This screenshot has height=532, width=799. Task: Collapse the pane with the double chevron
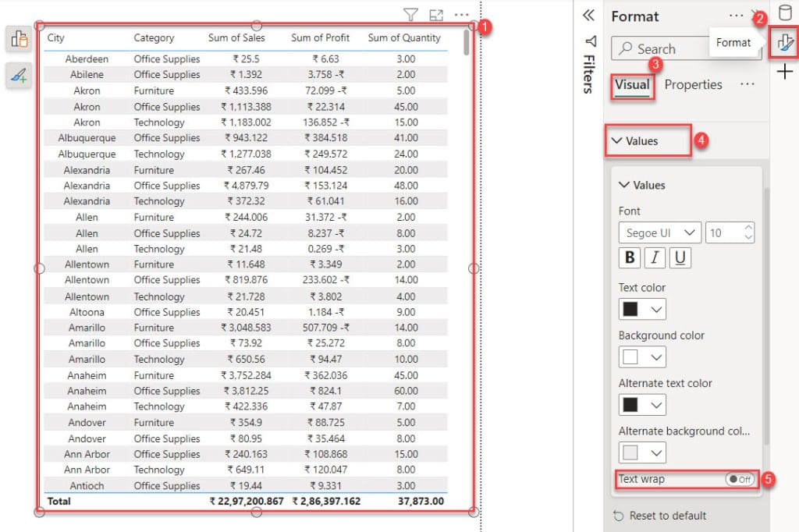pos(588,16)
